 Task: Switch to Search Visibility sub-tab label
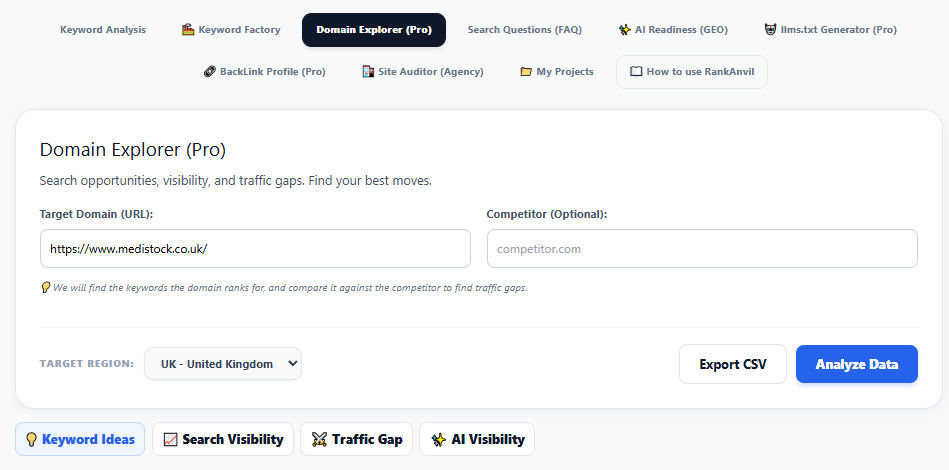click(x=233, y=439)
